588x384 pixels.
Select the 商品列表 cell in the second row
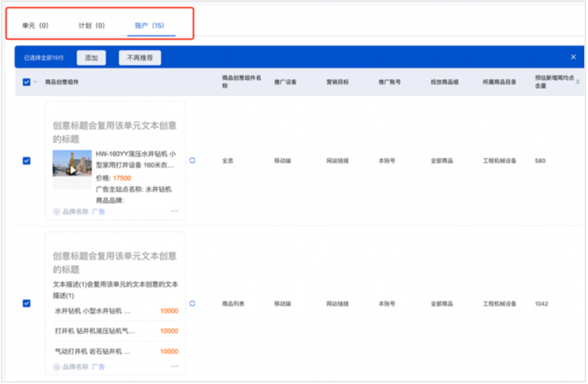pos(233,303)
